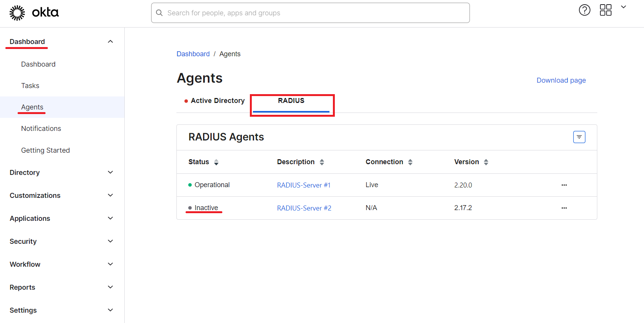Click the people, apps and groups search field
Image resolution: width=644 pixels, height=323 pixels.
coord(310,13)
